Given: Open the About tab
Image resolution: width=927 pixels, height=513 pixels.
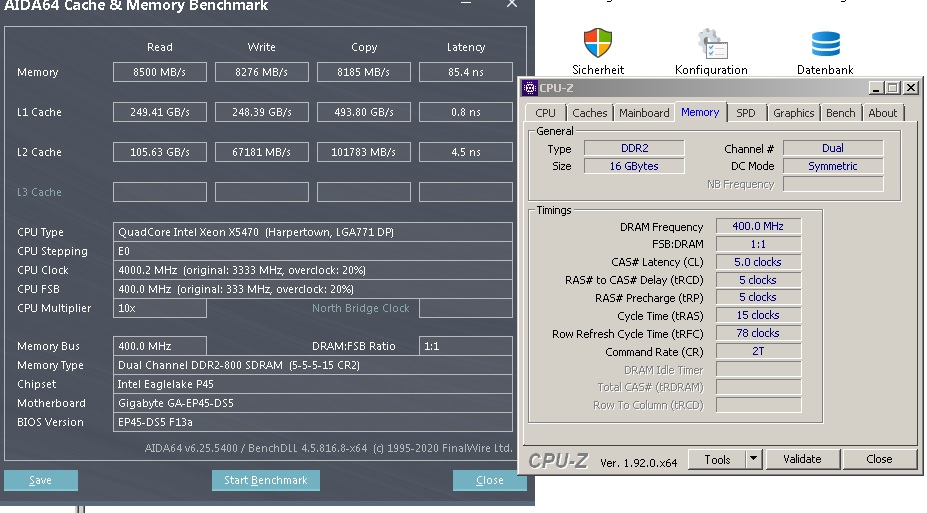Looking at the screenshot, I should click(882, 113).
